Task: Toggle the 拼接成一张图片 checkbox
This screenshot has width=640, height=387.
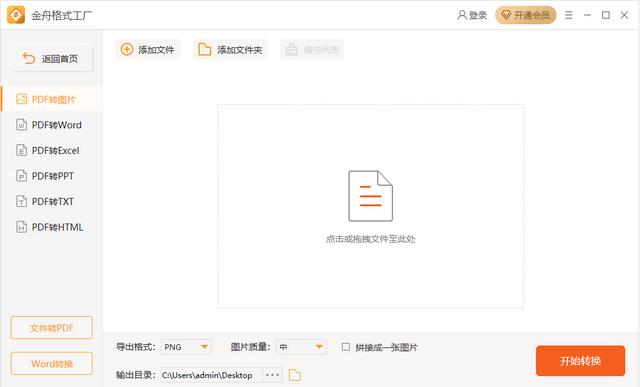Action: (346, 347)
